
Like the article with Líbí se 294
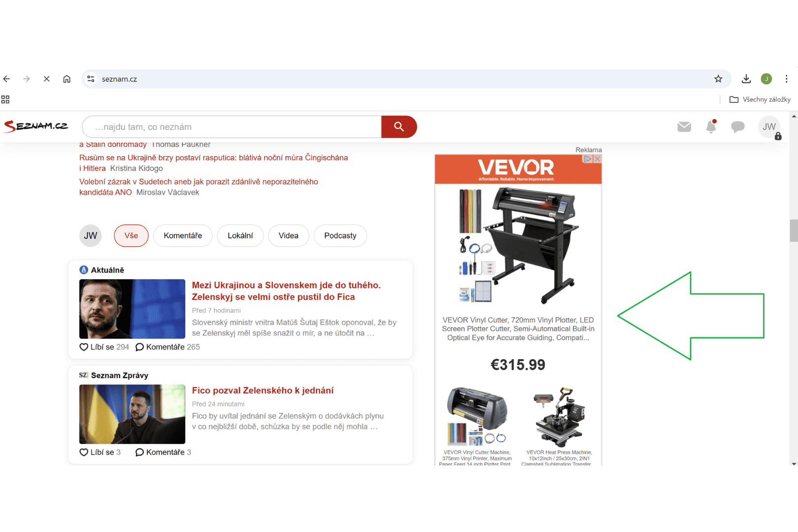click(104, 347)
